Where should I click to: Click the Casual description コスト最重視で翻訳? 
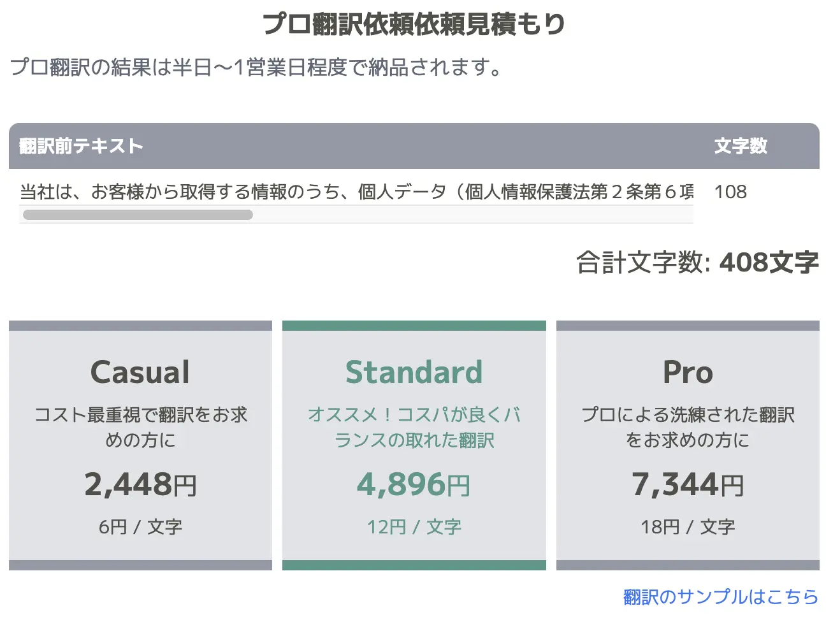[140, 427]
